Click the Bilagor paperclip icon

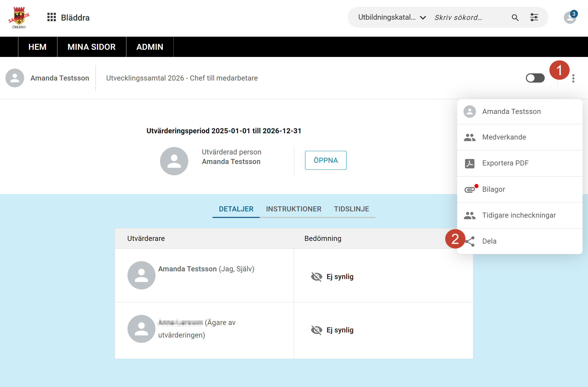(470, 189)
